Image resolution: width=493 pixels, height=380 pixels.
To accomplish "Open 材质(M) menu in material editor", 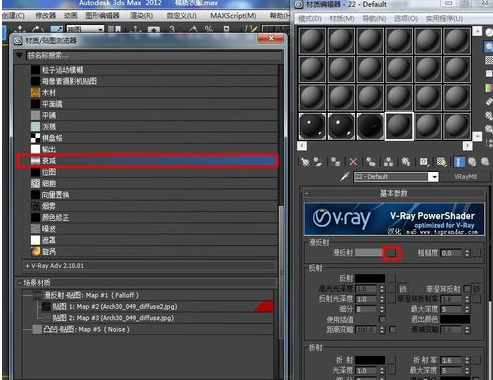I will coord(342,18).
